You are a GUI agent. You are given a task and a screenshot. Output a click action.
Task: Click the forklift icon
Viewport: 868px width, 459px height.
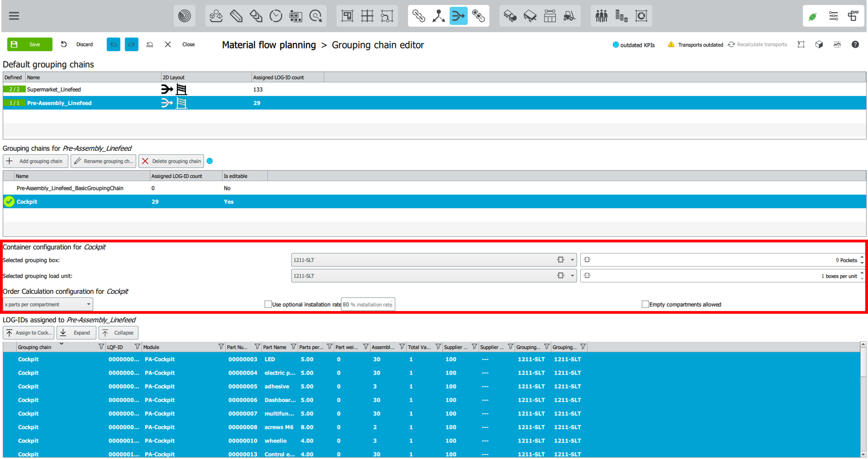pos(570,16)
